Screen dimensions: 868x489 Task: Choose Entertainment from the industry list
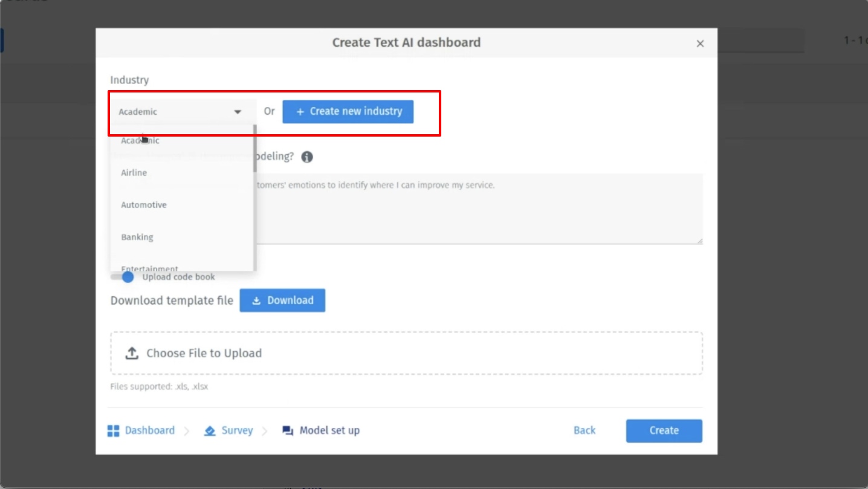181,266
